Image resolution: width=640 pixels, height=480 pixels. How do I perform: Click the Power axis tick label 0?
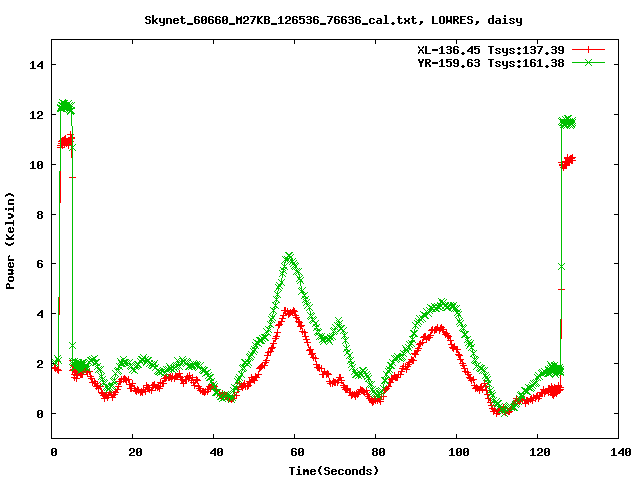tap(40, 414)
